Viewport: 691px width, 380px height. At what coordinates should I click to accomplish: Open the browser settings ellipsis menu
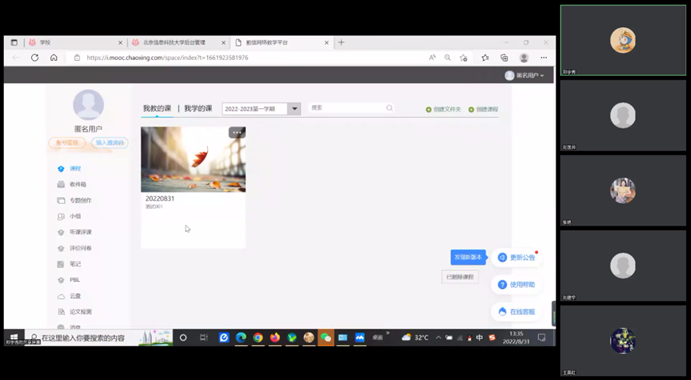click(544, 57)
